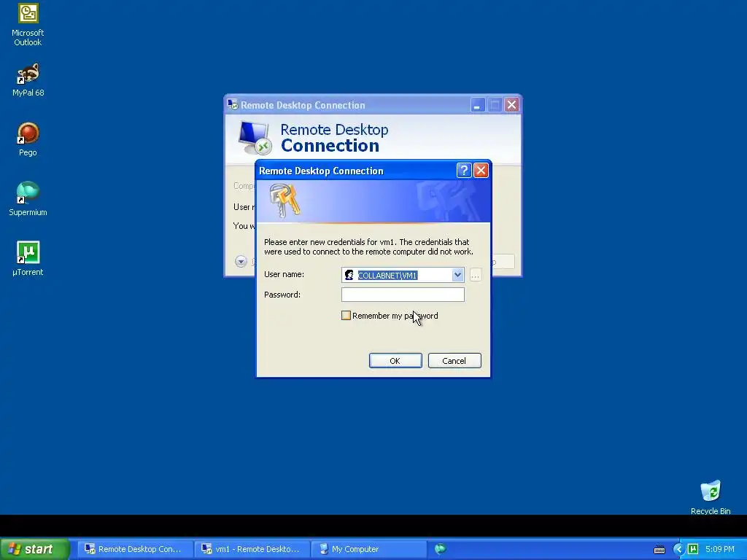Click the µTorrent tray icon
The image size is (747, 560).
[693, 549]
